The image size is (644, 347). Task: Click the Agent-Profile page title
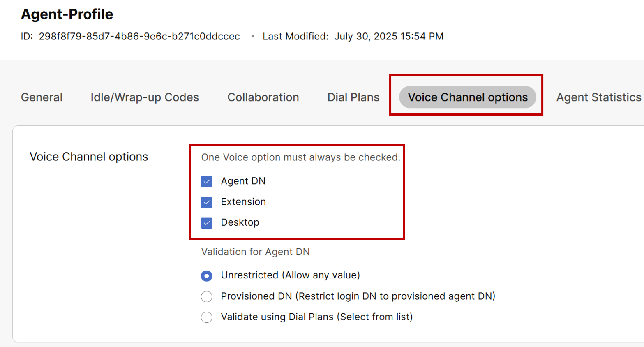[x=67, y=14]
